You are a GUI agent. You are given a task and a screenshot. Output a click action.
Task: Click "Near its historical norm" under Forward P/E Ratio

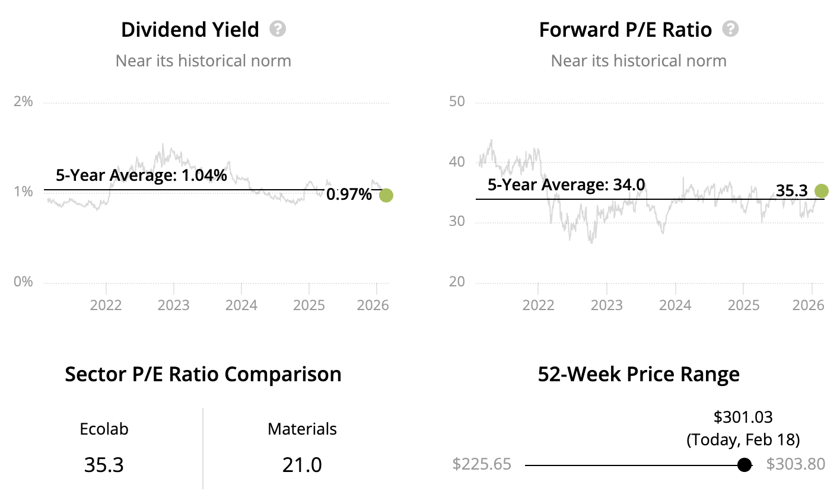[638, 60]
